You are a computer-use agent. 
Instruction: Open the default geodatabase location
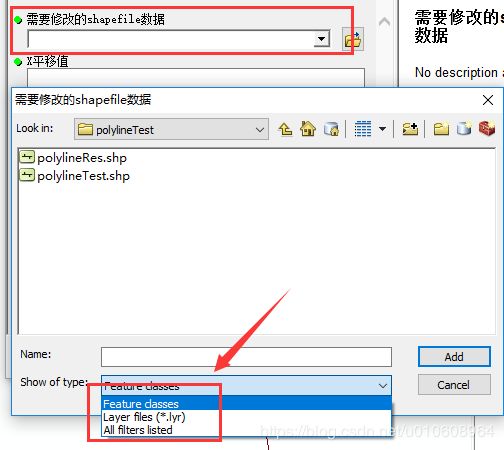[331, 129]
